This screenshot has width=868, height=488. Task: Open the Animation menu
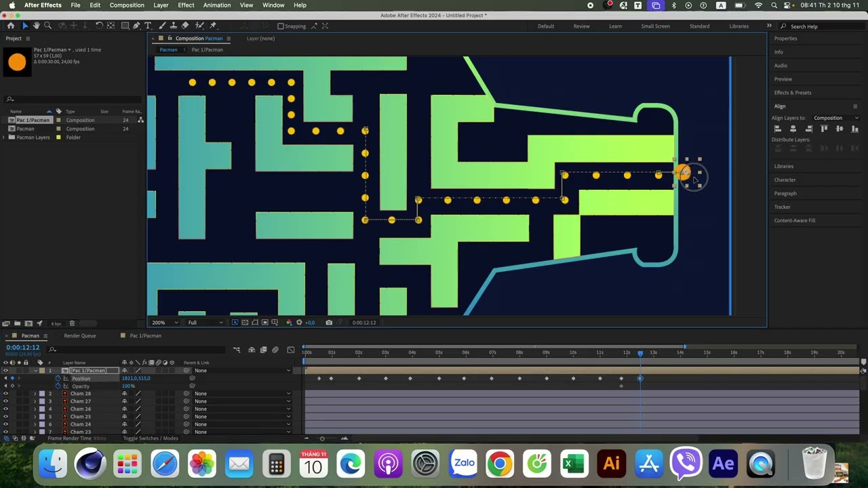point(217,5)
